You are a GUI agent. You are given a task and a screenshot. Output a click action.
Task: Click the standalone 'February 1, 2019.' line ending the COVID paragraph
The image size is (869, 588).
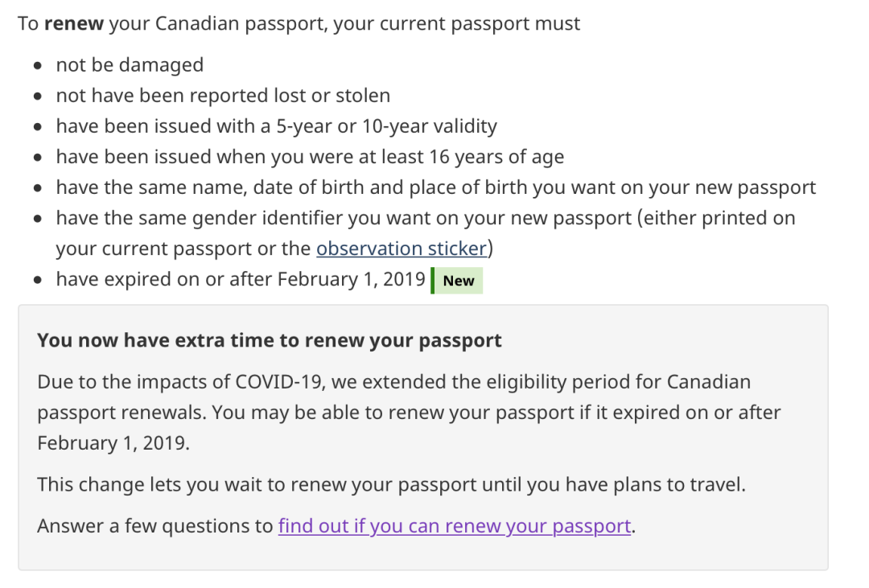(113, 443)
